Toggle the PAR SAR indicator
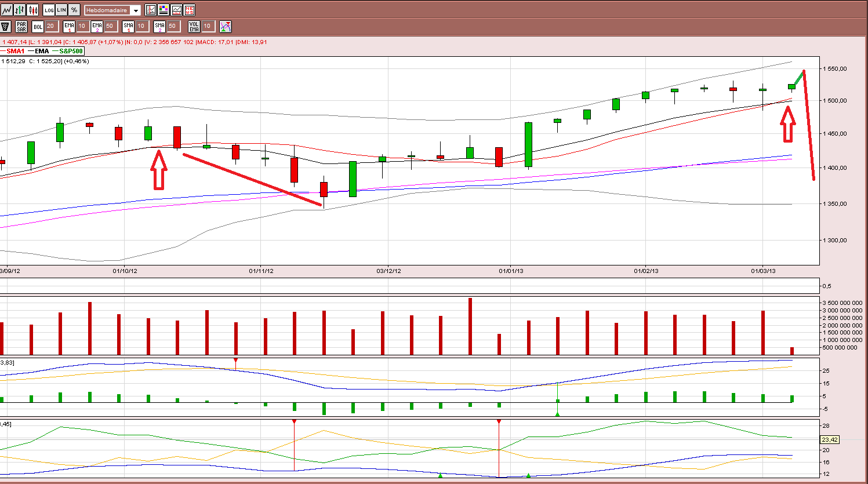868x484 pixels. pyautogui.click(x=21, y=27)
